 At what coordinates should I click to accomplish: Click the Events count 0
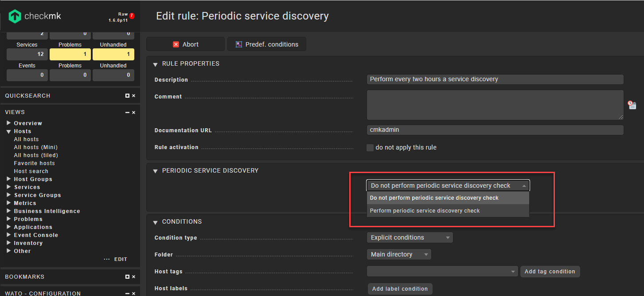[x=27, y=75]
